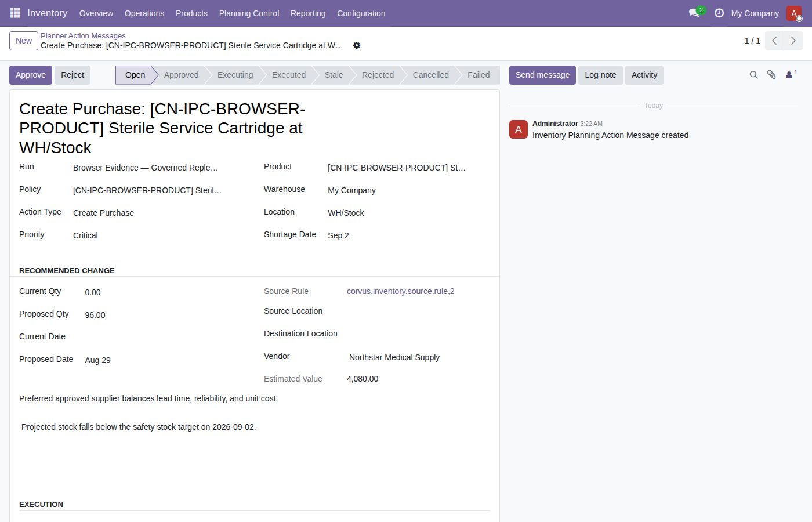The height and width of the screenshot is (522, 812).
Task: Open the Overview menu
Action: coord(96,13)
